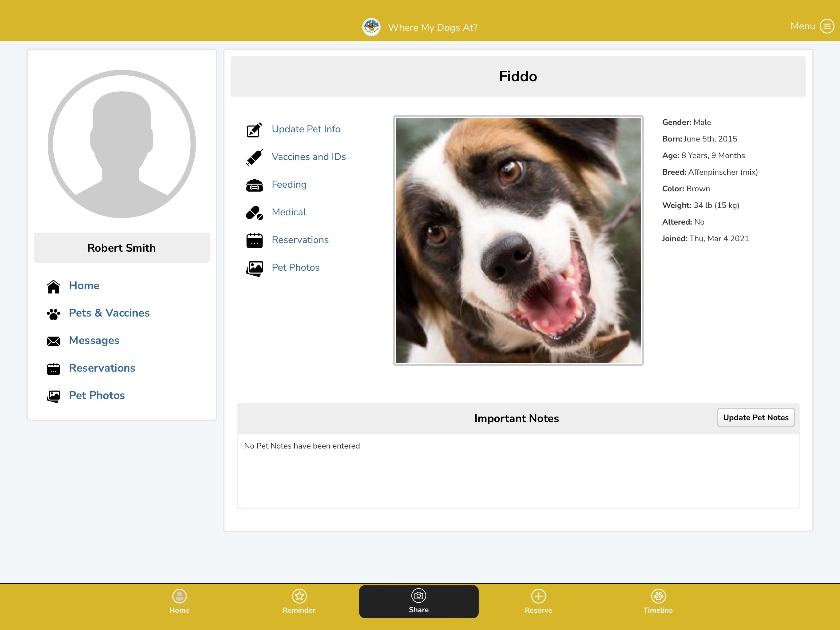Click the sidebar Reservations calendar icon
The image size is (840, 630).
point(53,369)
